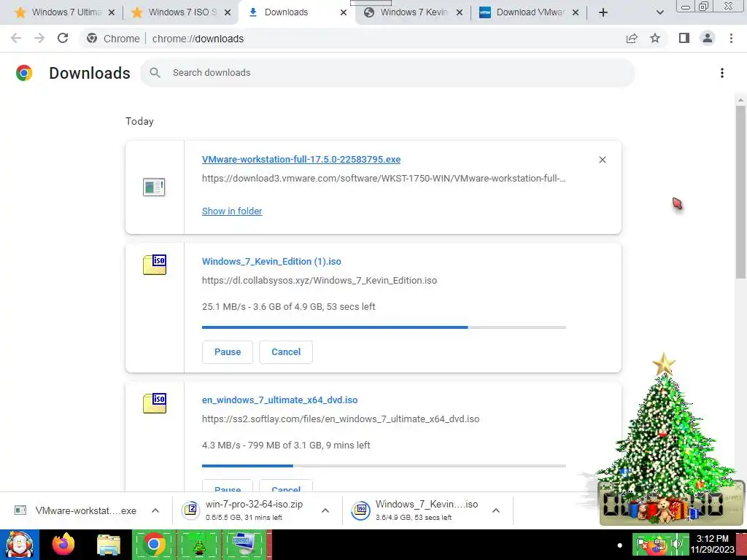
Task: Open the Santa Start button on taskbar
Action: [19, 545]
